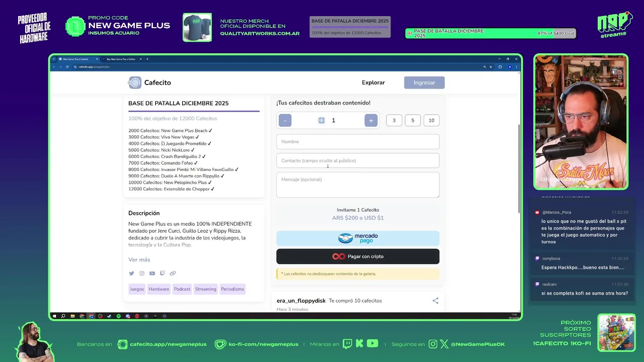
Task: Decrease cafecito quantity with minus
Action: click(285, 120)
